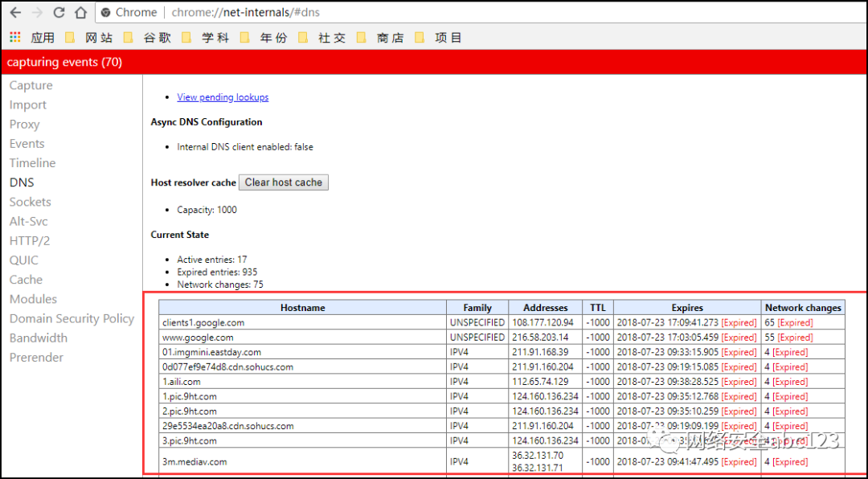
Task: Click the expiry 2018-07-23 17:09:41.273
Action: tap(668, 322)
